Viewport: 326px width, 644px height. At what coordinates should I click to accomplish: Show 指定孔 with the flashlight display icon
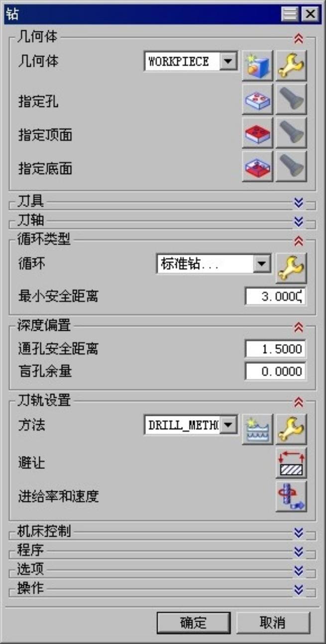[x=292, y=99]
